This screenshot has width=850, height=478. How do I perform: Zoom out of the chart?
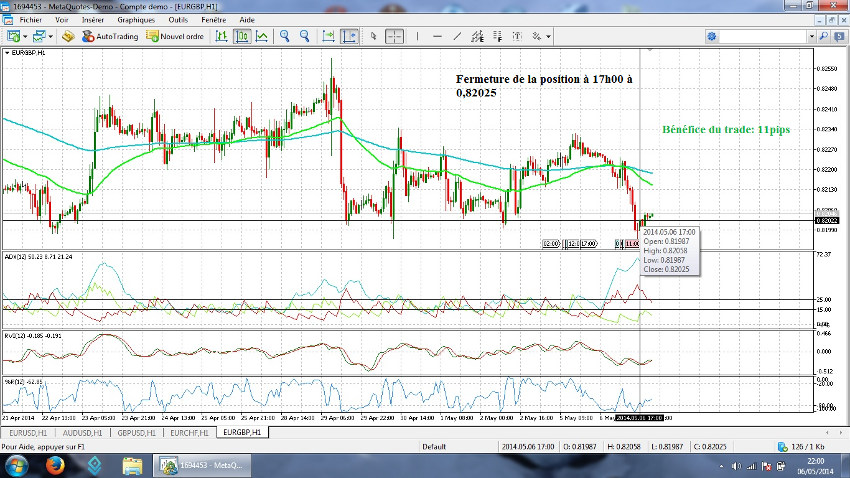(304, 36)
